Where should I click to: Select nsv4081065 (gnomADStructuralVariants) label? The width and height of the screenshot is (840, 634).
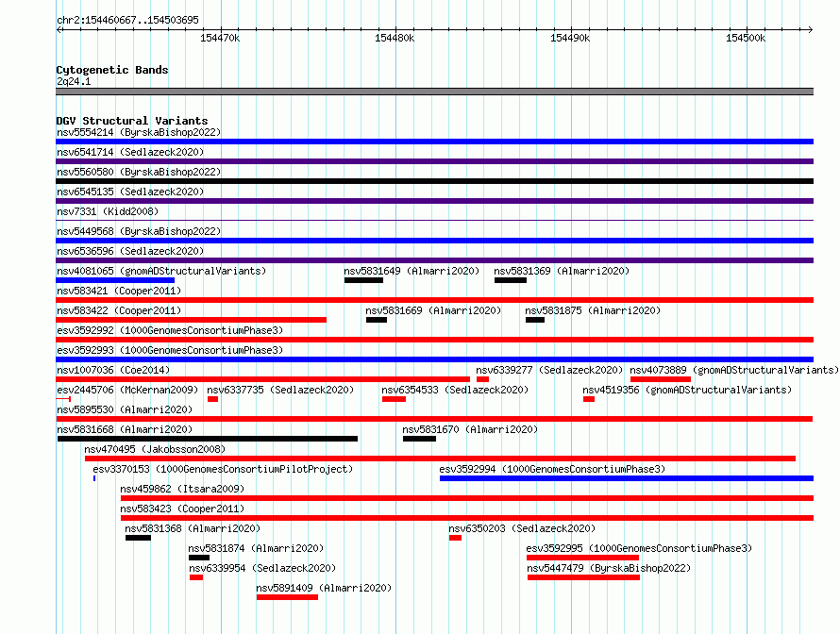pyautogui.click(x=161, y=271)
